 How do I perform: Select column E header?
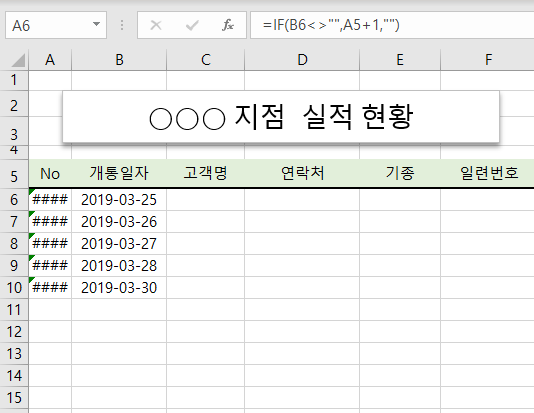[400, 60]
